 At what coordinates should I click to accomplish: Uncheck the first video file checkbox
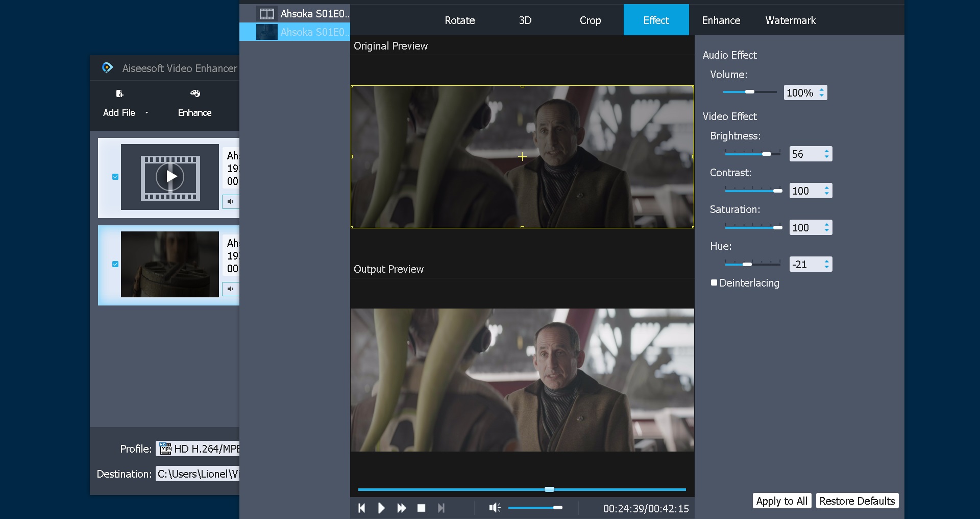click(115, 177)
